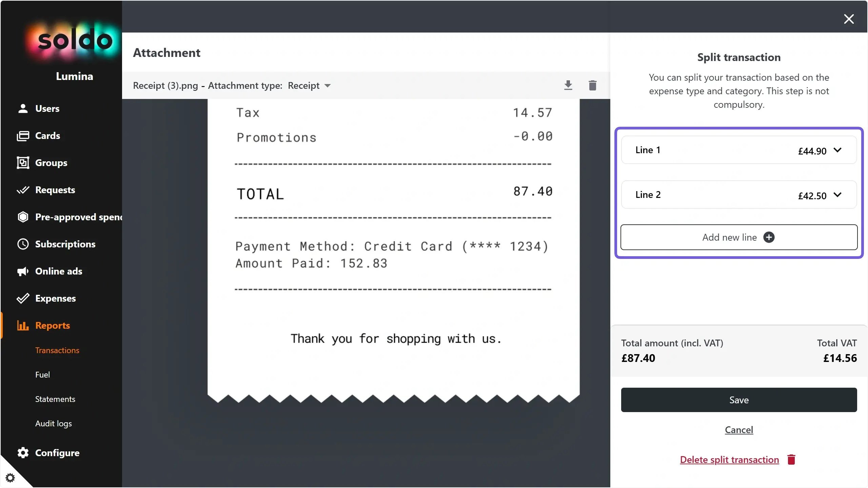Open the Cards section via its icon
The width and height of the screenshot is (868, 488).
tap(23, 136)
